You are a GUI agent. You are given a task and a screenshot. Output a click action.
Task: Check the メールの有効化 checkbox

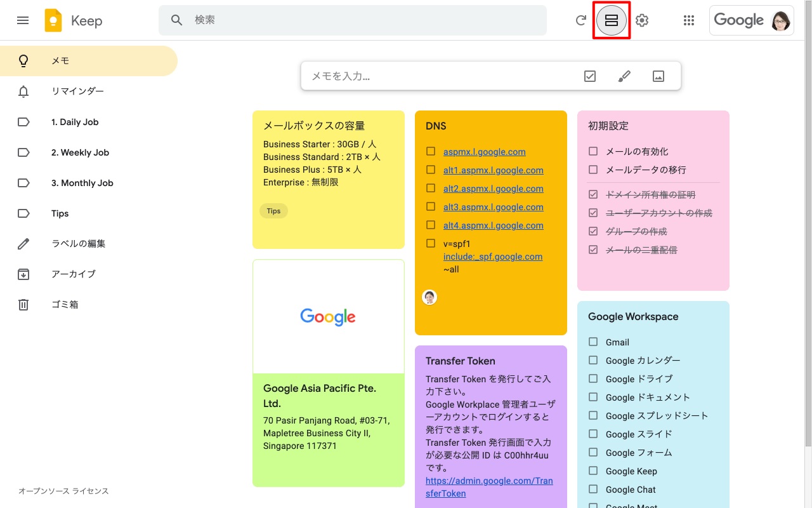[x=593, y=152]
